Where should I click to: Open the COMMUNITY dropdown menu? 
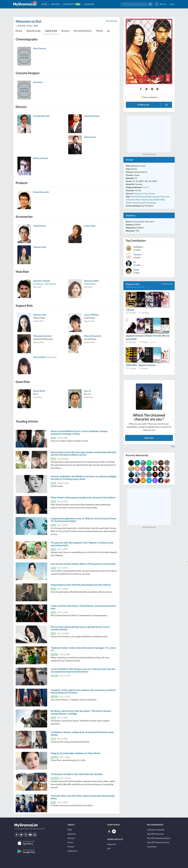click(72, 4)
